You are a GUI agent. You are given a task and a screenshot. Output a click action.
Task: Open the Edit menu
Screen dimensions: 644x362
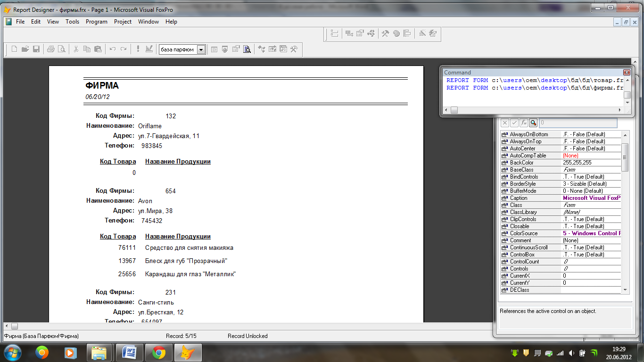coord(36,22)
